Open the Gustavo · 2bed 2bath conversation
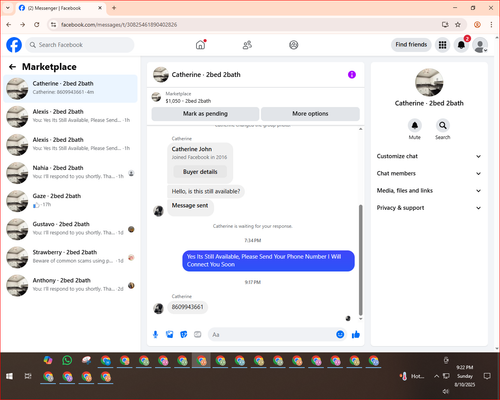Image resolution: width=500 pixels, height=400 pixels. pyautogui.click(x=70, y=229)
